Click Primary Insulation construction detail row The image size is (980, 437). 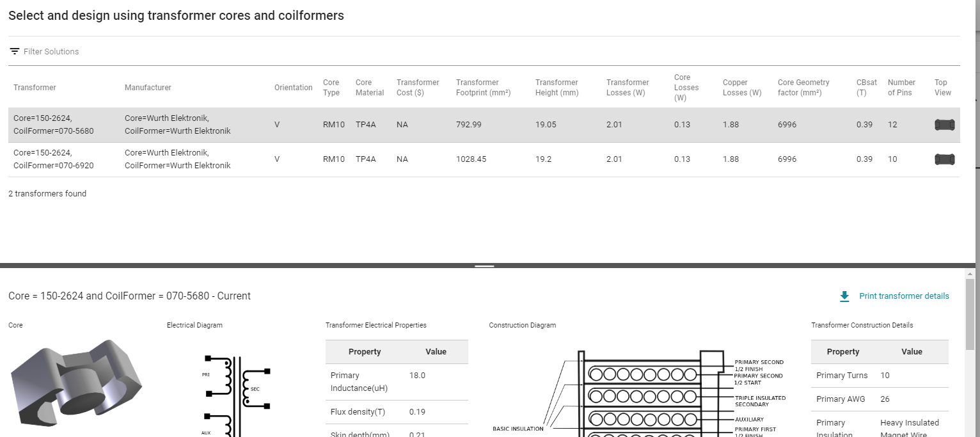[880, 425]
